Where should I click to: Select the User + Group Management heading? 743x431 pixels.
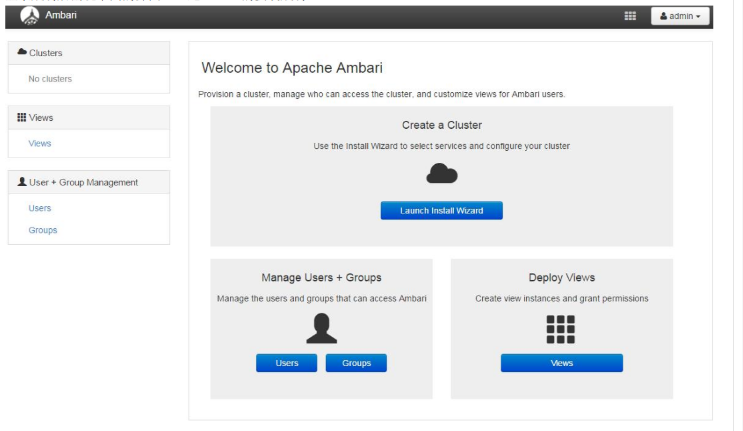pyautogui.click(x=85, y=183)
